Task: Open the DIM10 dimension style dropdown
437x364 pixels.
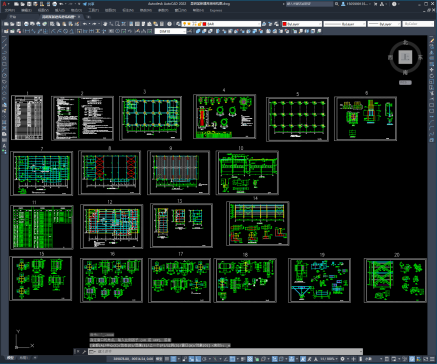Action: [170, 31]
